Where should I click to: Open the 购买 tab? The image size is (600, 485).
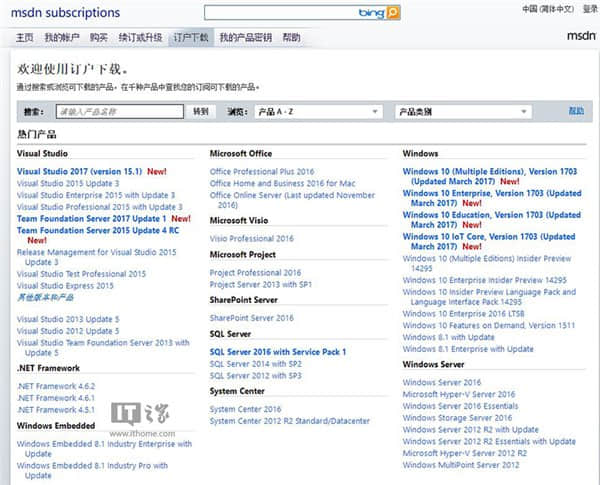99,38
